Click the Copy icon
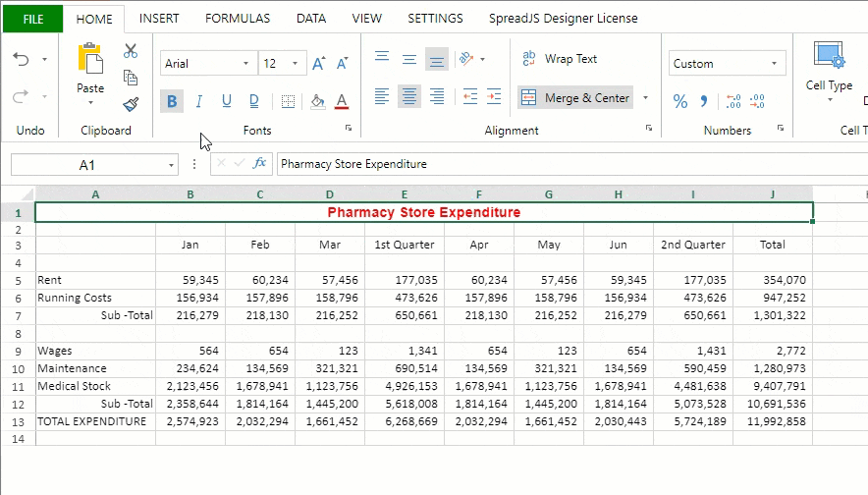 (131, 78)
